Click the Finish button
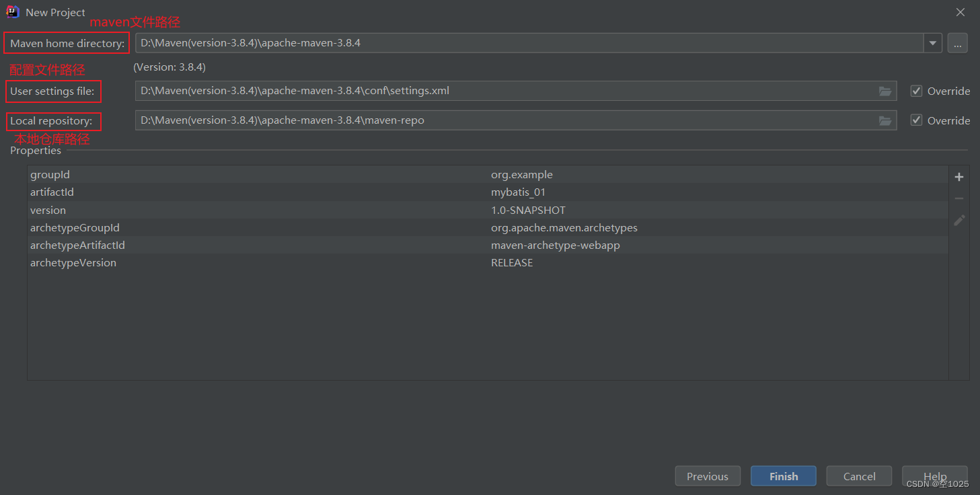Viewport: 980px width, 495px height. pyautogui.click(x=783, y=475)
